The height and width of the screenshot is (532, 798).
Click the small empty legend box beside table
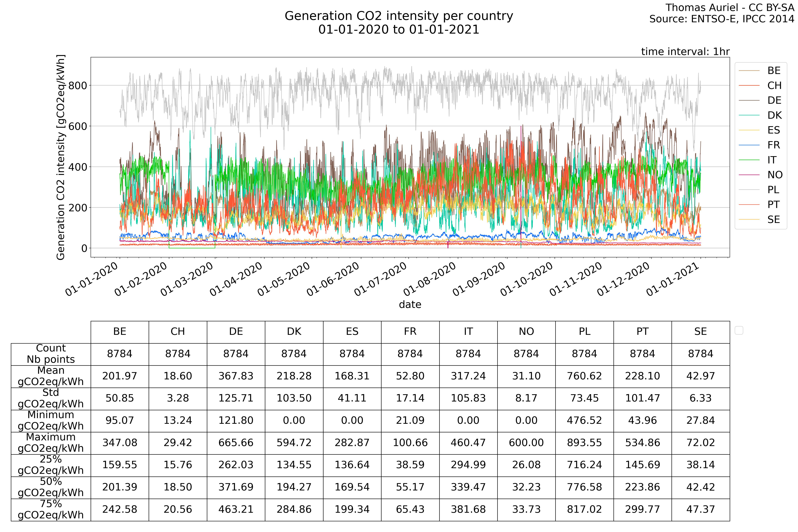point(739,330)
